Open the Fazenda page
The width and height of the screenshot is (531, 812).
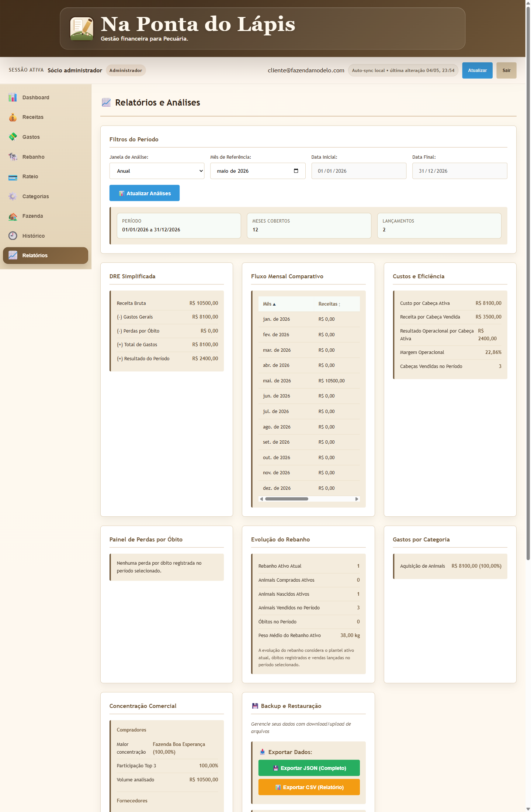pyautogui.click(x=46, y=216)
